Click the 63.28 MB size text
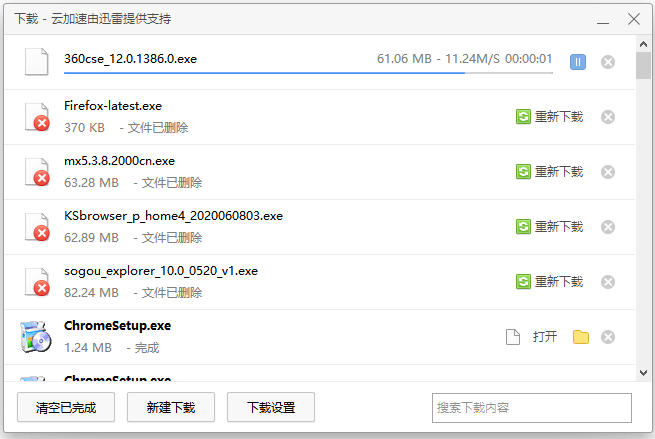 click(x=91, y=183)
